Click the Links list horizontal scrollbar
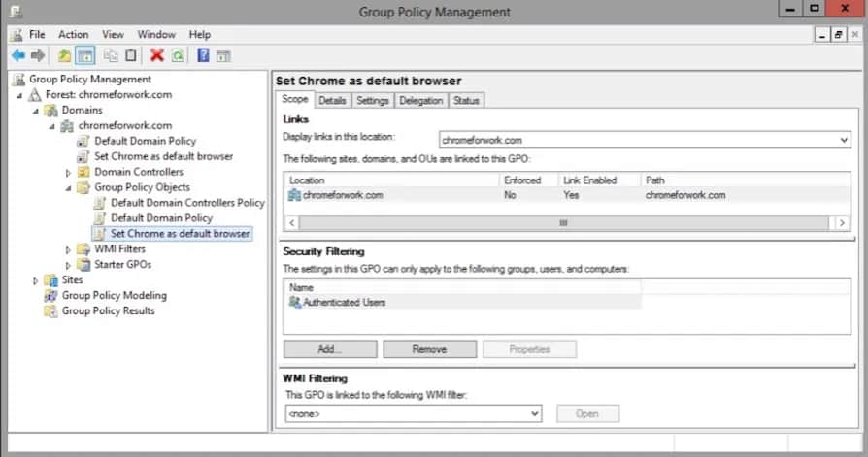The height and width of the screenshot is (457, 868). (x=562, y=222)
